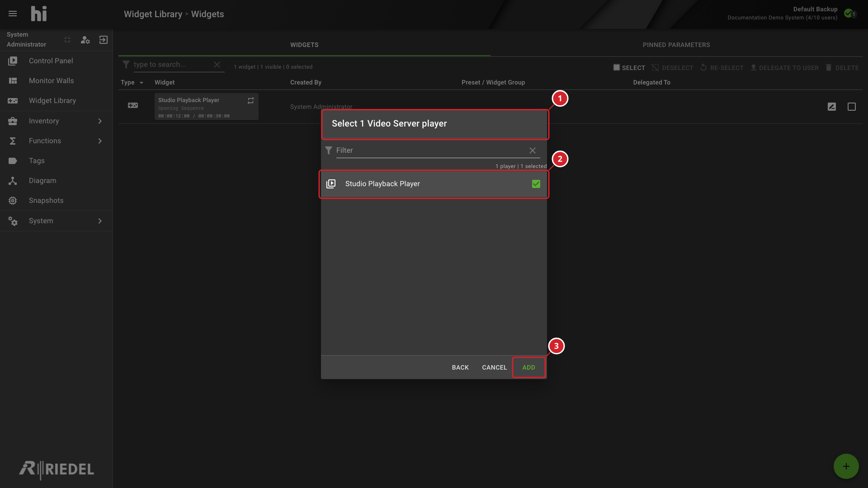Open Snapshots in the sidebar
Viewport: 868px width, 488px height.
click(x=57, y=200)
